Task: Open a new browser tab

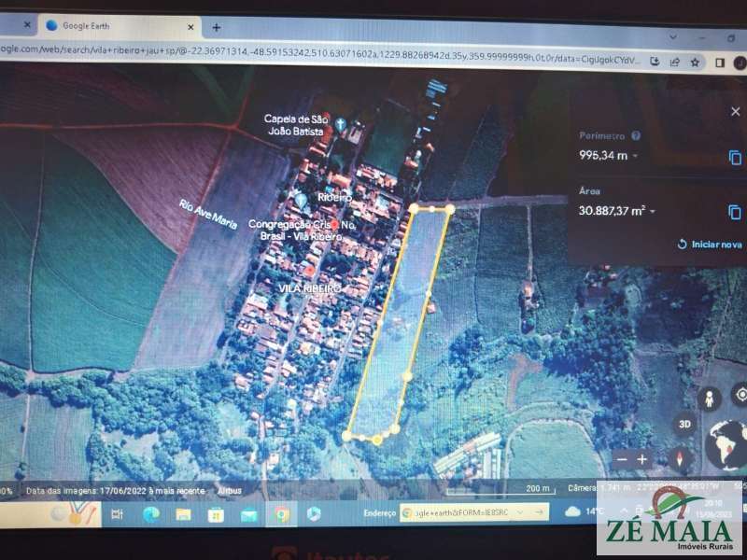Action: [217, 27]
